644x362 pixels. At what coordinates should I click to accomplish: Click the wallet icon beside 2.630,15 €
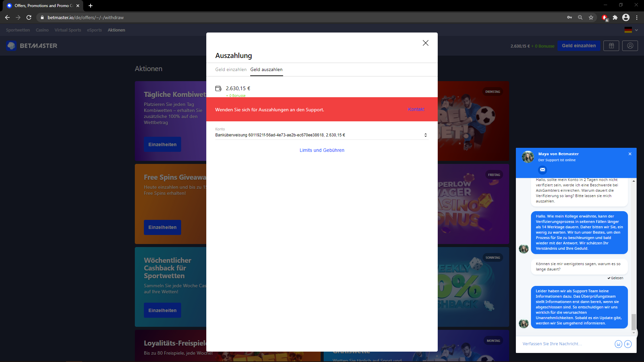click(218, 88)
